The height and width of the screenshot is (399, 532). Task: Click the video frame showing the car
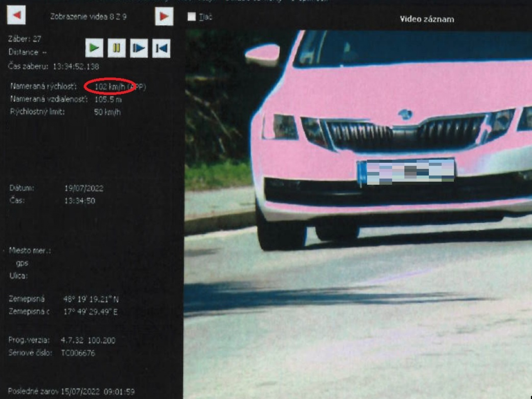(358, 214)
